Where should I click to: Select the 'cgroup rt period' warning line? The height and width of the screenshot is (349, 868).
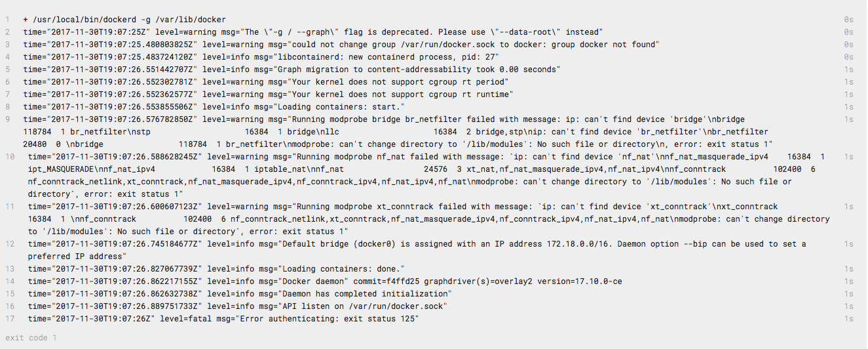pyautogui.click(x=265, y=82)
